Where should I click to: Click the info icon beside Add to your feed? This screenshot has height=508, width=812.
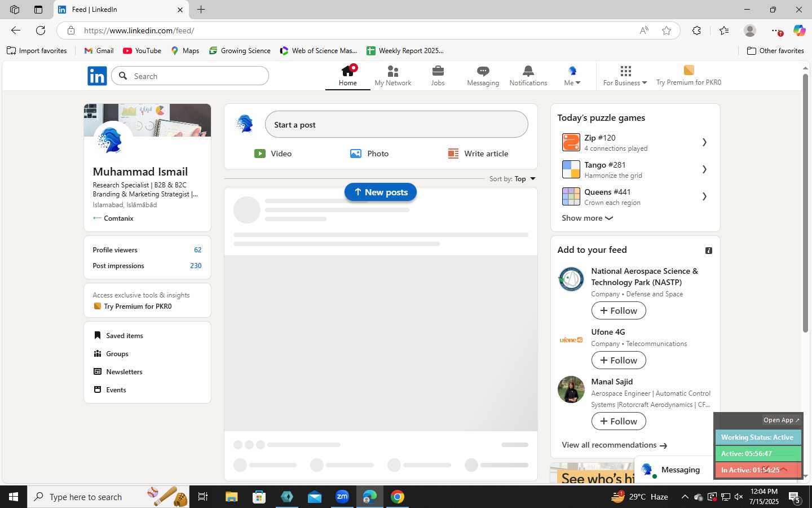[709, 251]
